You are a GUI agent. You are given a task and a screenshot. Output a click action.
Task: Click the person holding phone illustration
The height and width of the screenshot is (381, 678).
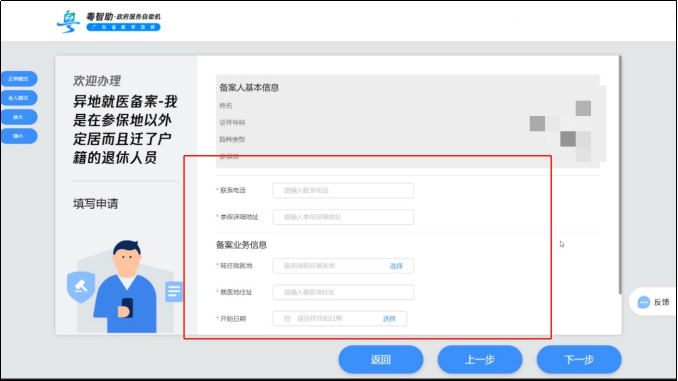(125, 286)
